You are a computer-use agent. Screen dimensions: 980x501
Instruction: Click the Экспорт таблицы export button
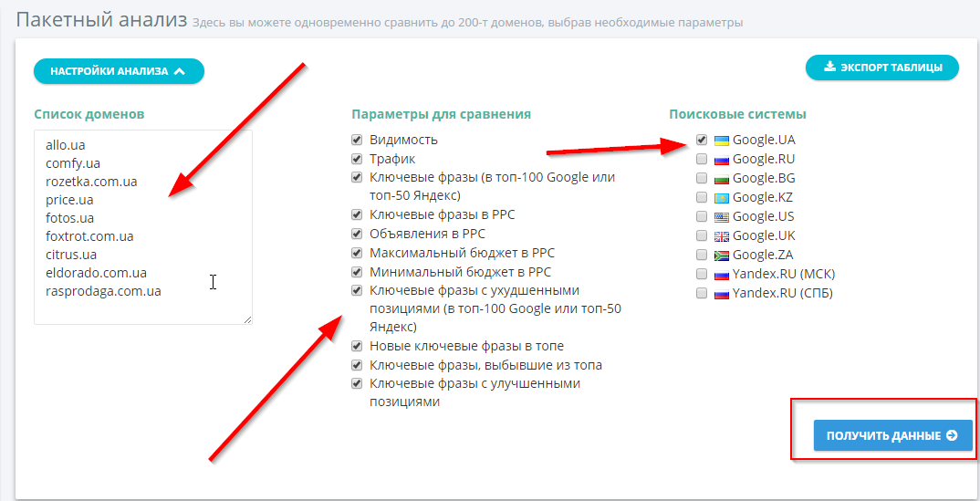coord(881,68)
